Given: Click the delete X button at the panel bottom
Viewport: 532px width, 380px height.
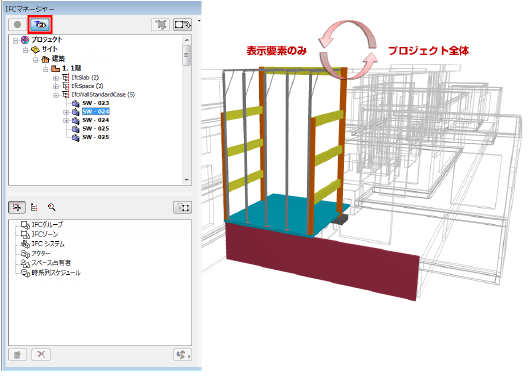Looking at the screenshot, I should pos(41,355).
